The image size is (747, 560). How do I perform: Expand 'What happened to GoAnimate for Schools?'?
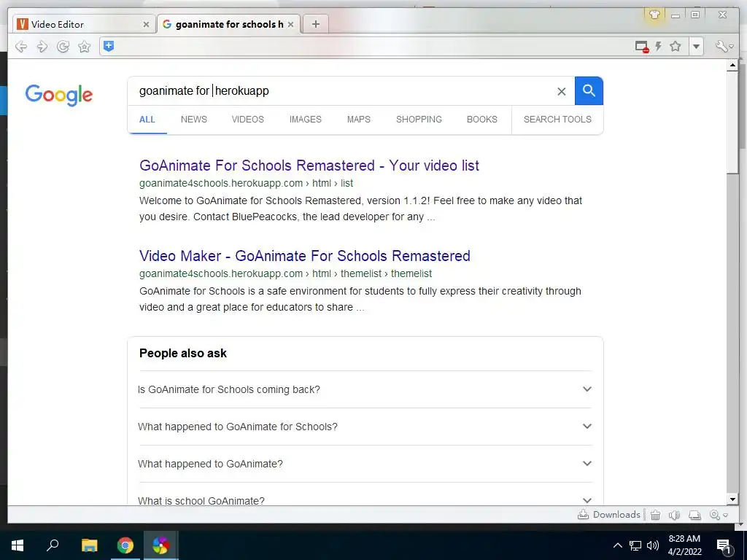point(365,427)
